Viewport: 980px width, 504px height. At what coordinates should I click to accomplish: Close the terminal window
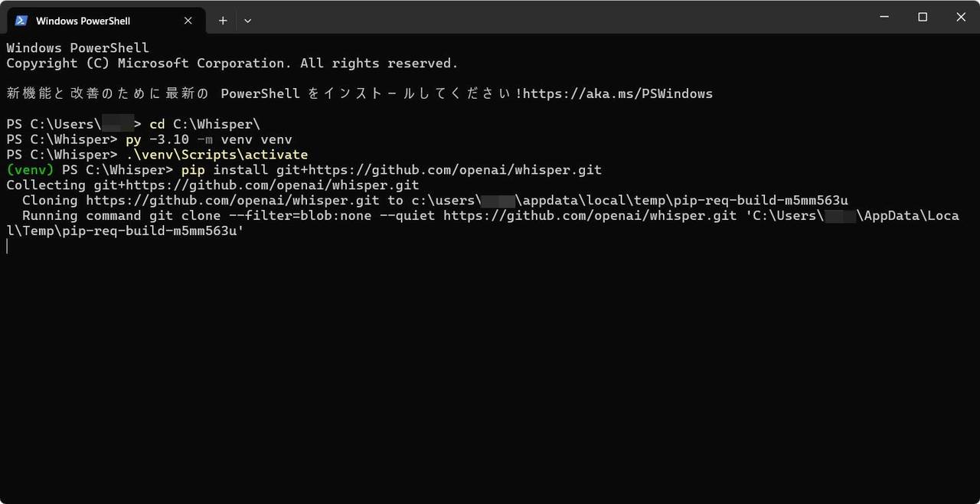coord(961,17)
